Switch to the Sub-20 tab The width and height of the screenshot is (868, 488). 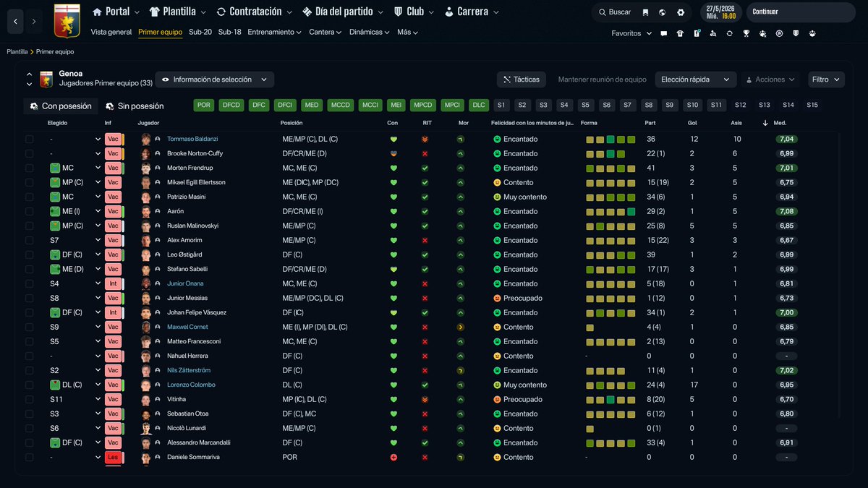click(x=200, y=33)
